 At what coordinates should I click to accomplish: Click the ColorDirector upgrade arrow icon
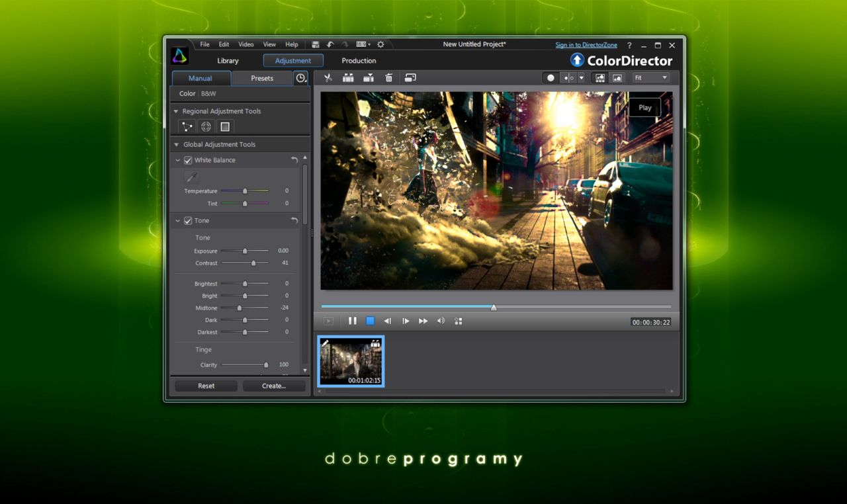pyautogui.click(x=577, y=60)
